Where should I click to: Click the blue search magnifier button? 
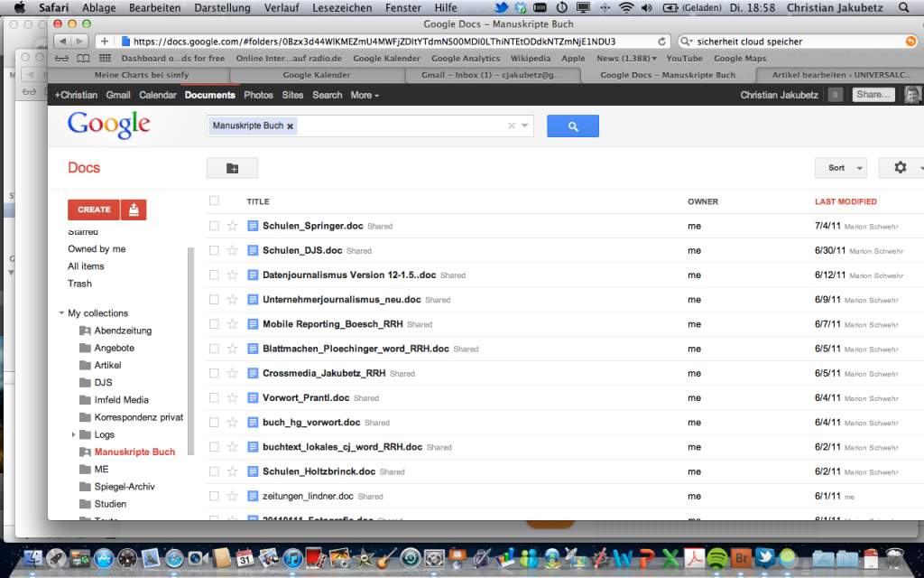573,126
